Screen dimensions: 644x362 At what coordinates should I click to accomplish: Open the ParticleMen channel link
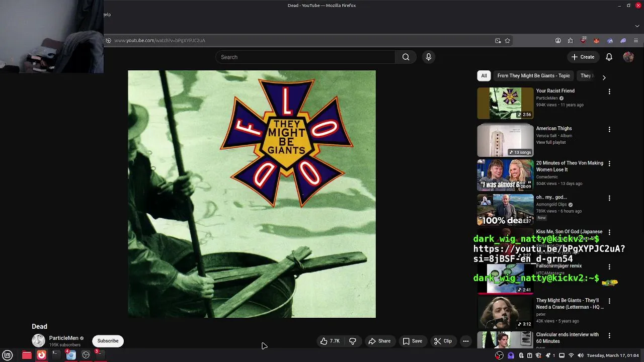[x=63, y=338]
